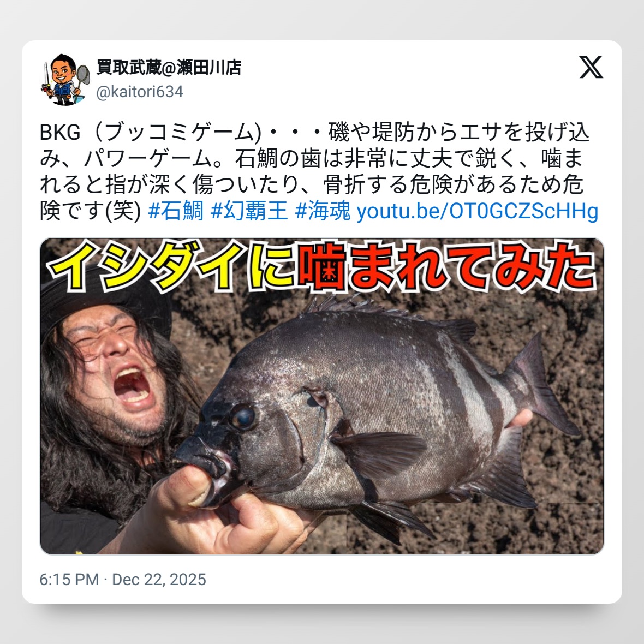644x644 pixels.
Task: Open the @kaitori634 handle link
Action: point(140,92)
